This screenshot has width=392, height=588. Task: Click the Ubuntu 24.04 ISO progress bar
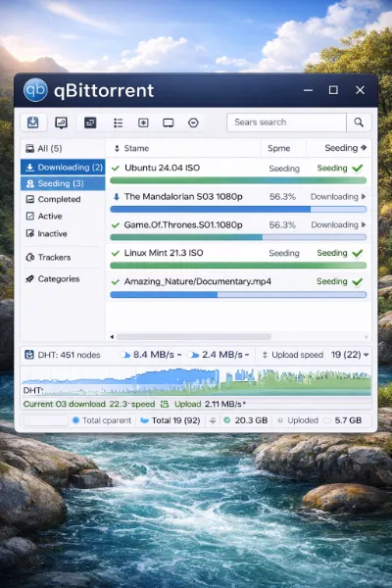pos(238,180)
